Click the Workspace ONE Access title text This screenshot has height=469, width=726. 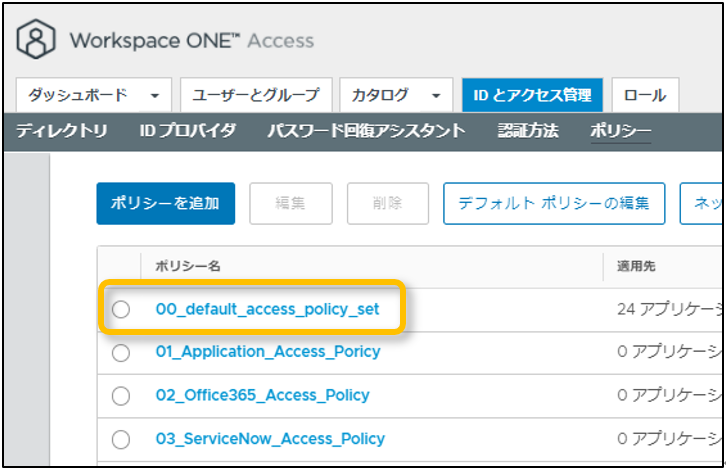pyautogui.click(x=192, y=41)
